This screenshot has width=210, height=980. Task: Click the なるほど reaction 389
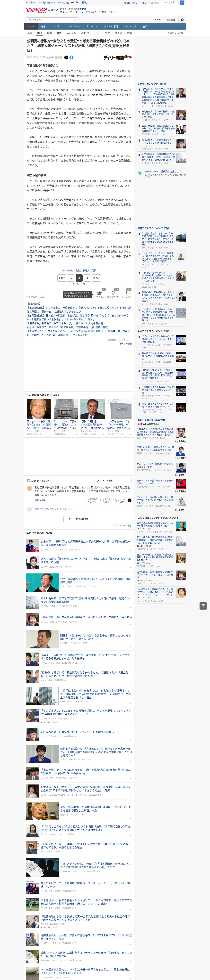point(106,500)
